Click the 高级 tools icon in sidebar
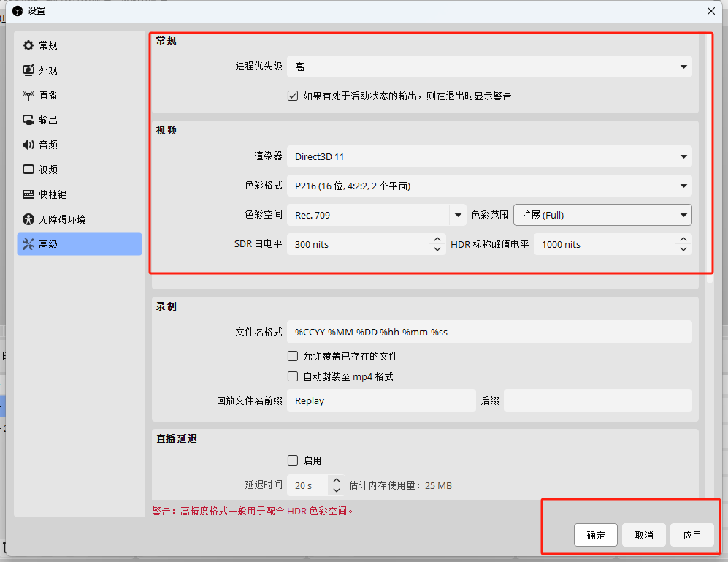 point(28,244)
